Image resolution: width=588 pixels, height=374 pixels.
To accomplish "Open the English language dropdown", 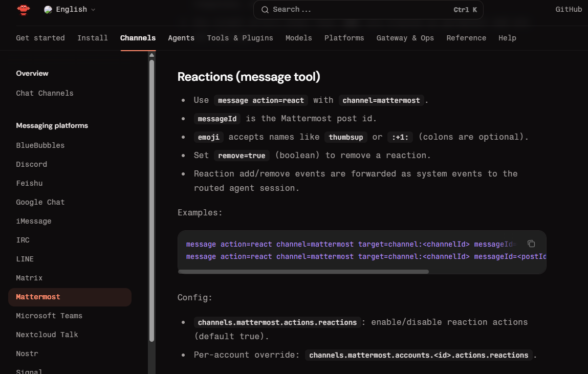I will click(70, 10).
